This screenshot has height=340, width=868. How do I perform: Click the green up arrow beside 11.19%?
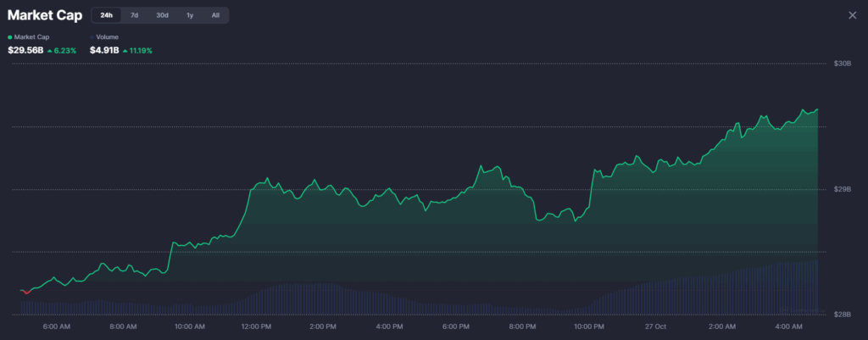(x=125, y=51)
